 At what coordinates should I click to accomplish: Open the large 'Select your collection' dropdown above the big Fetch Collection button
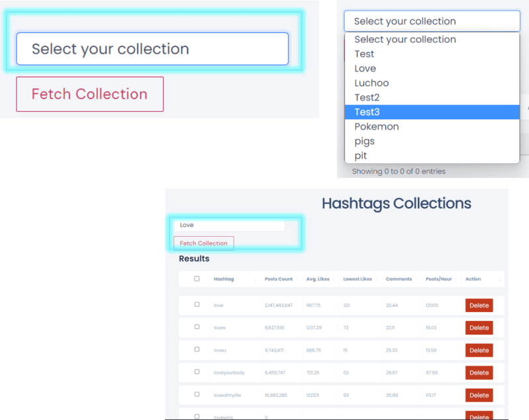pos(152,49)
